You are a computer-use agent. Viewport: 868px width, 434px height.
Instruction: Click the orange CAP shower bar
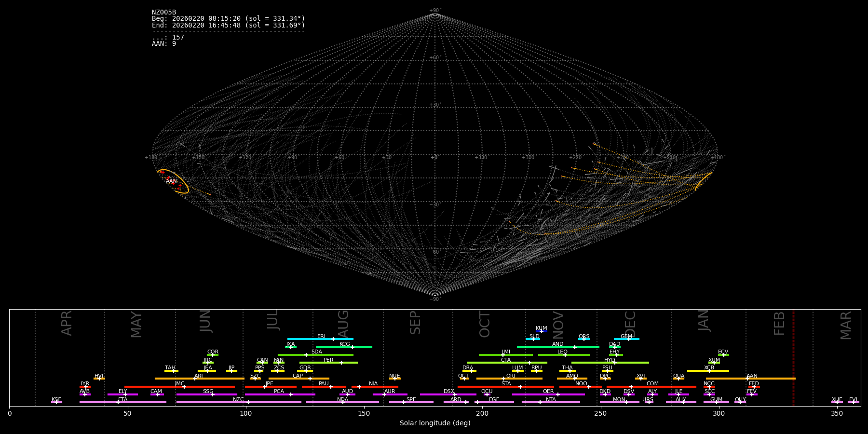[299, 379]
